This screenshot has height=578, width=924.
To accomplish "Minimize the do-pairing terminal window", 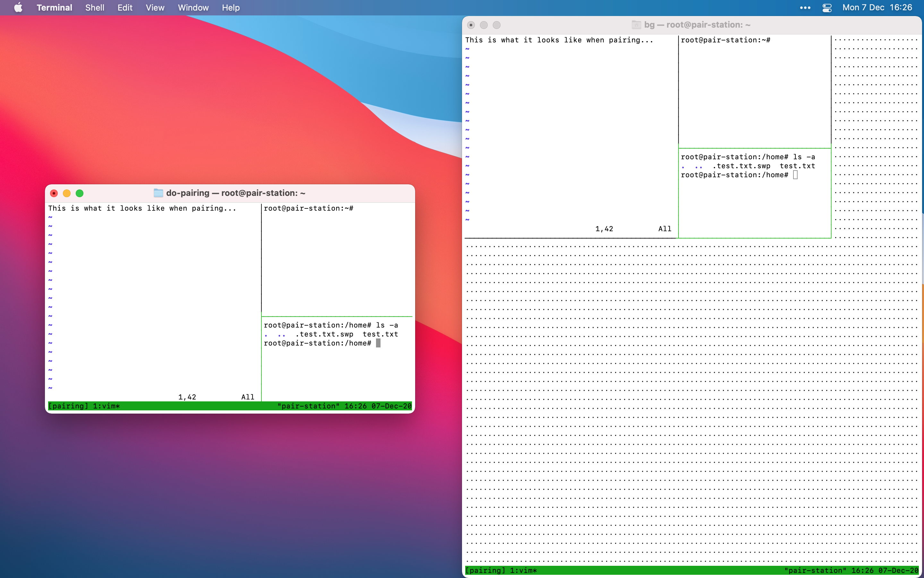I will 67,193.
